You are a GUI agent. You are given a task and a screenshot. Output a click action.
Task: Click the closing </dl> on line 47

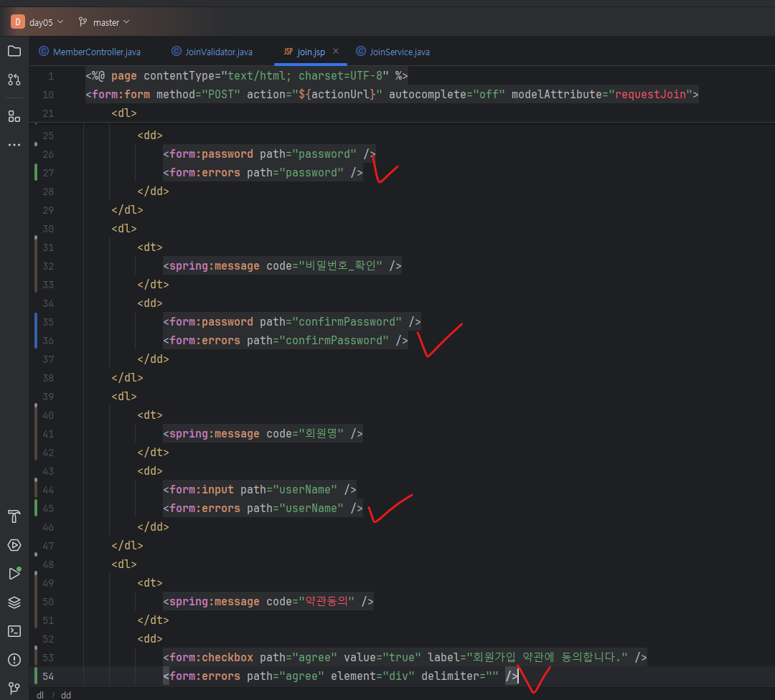click(x=127, y=546)
